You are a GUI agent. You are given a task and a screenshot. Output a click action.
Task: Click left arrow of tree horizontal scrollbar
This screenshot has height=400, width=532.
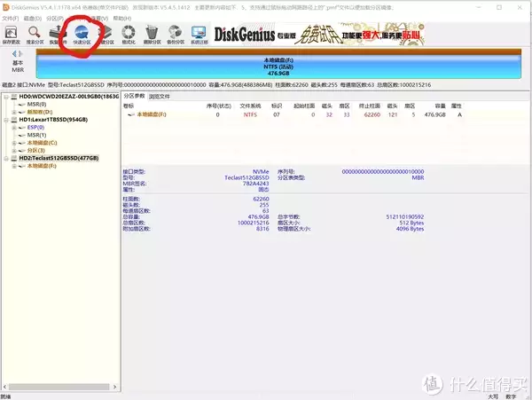pos(4,387)
